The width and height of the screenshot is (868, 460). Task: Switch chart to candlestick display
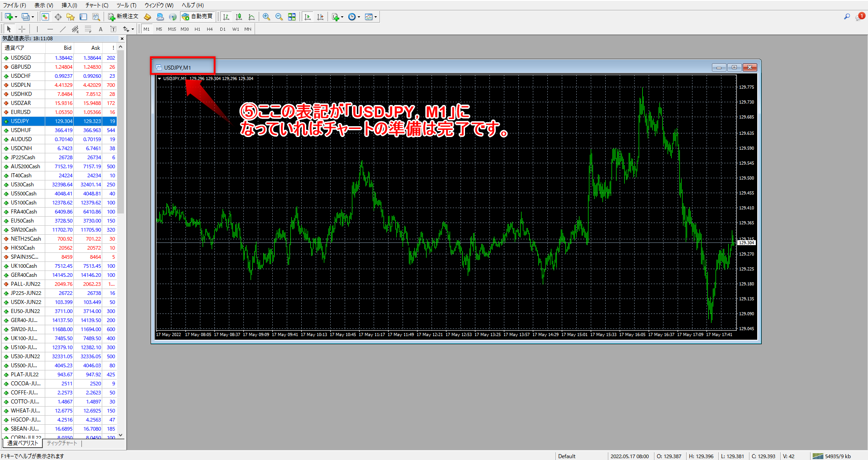tap(239, 17)
